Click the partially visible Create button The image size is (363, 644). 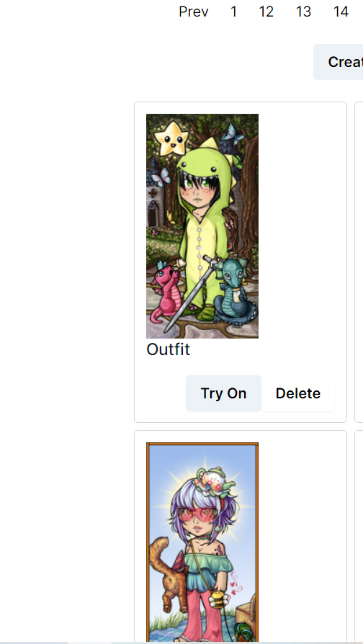coord(339,62)
